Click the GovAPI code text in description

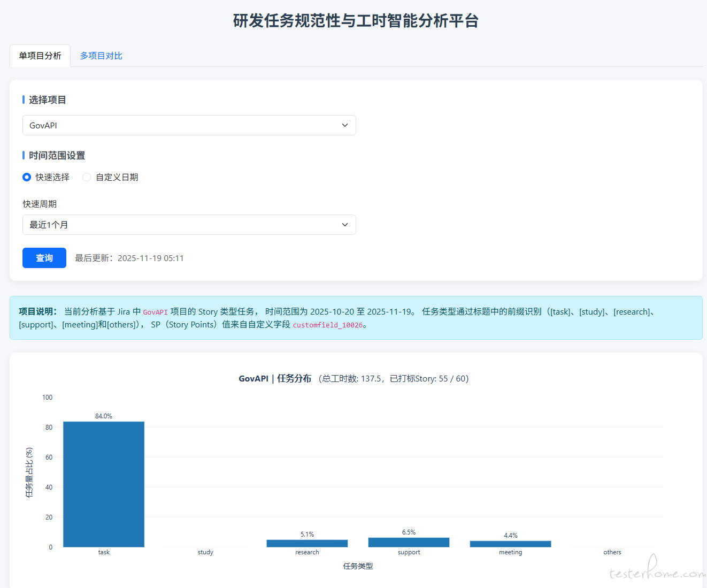(155, 312)
